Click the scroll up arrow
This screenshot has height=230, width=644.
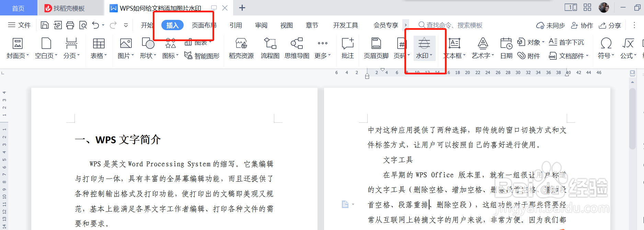(x=632, y=82)
